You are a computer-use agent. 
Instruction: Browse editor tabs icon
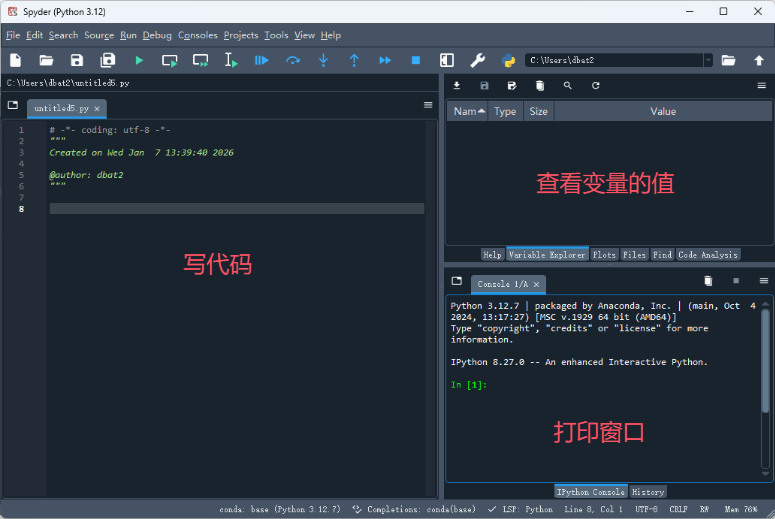[x=13, y=105]
